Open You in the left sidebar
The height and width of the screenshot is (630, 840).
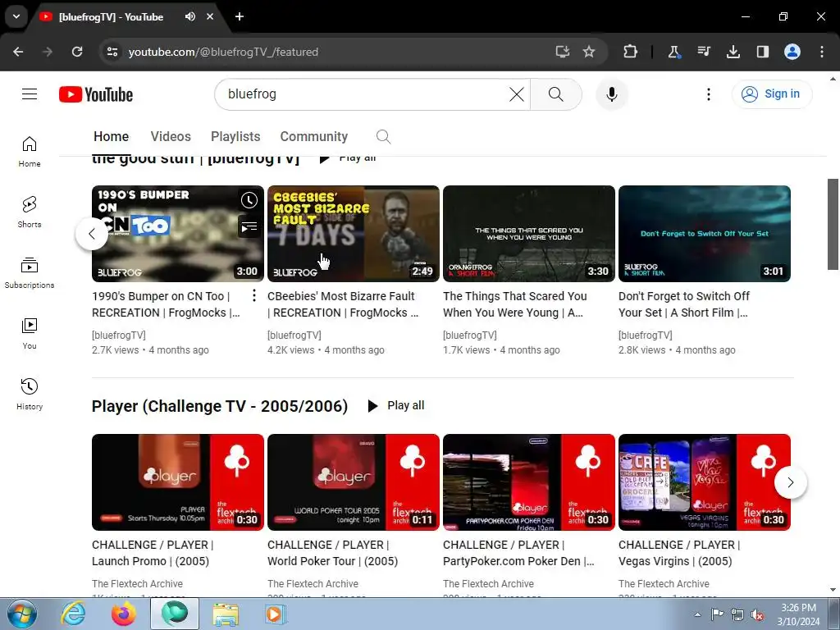pos(30,333)
